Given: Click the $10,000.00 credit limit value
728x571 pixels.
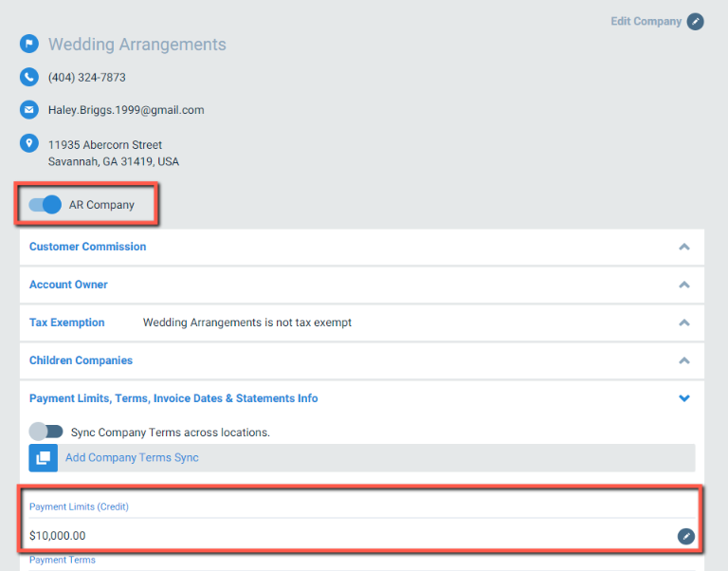Looking at the screenshot, I should (x=58, y=536).
